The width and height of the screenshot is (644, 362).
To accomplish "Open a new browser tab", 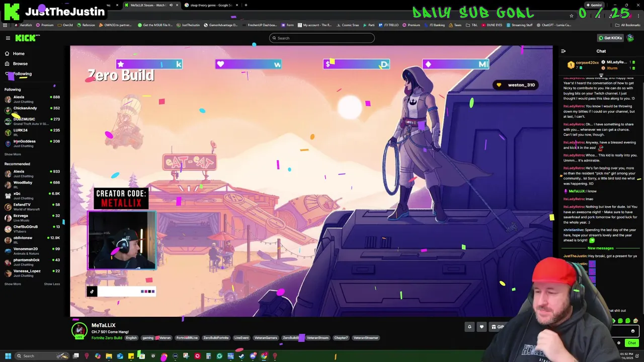I will (246, 5).
